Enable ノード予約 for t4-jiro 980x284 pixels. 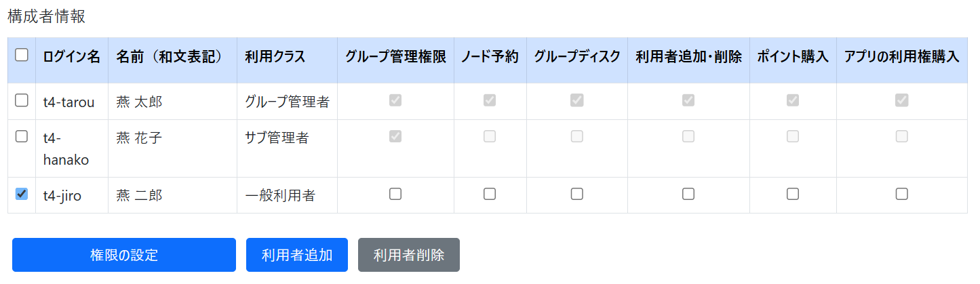490,195
